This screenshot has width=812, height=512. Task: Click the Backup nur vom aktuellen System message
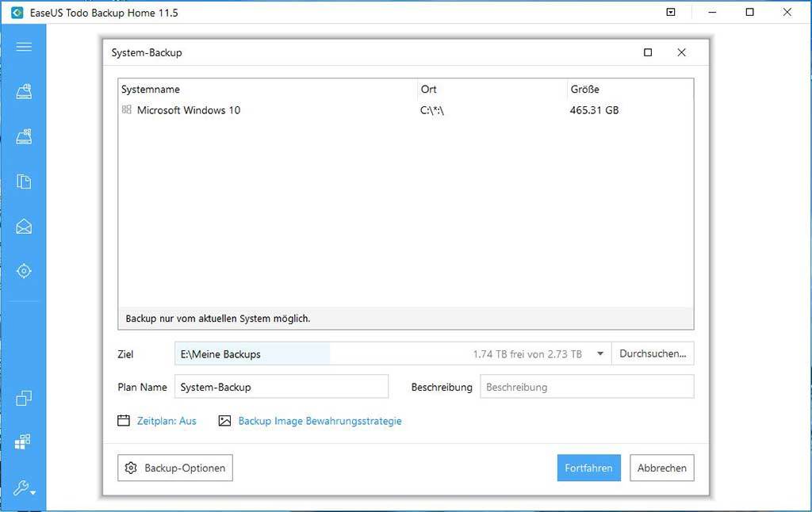218,319
